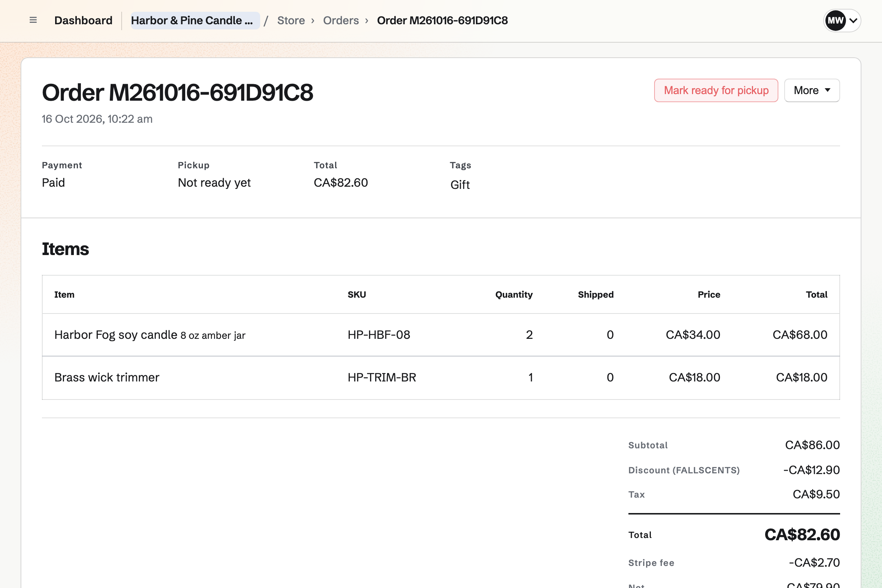Click the Item column header
This screenshot has width=882, height=588.
tap(65, 295)
